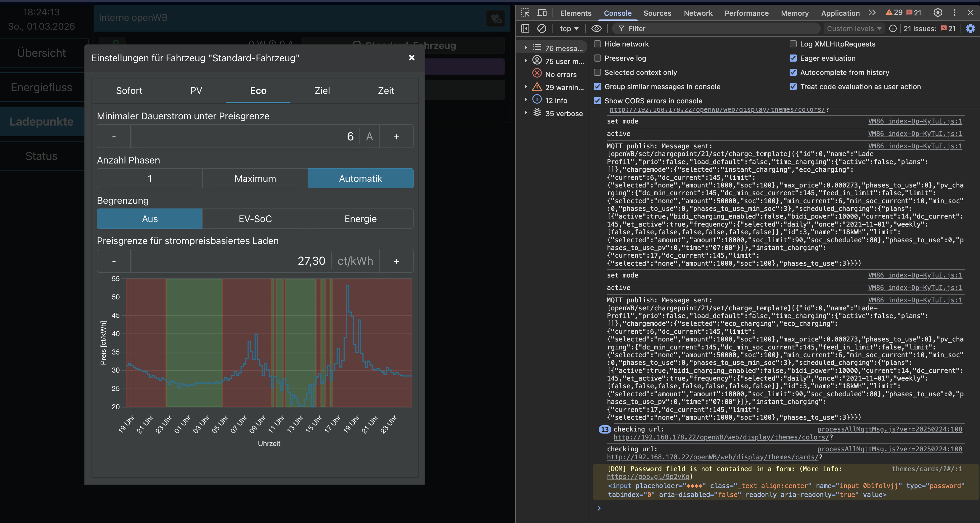Click the inspect element picker icon
This screenshot has width=980, height=523.
(x=525, y=12)
